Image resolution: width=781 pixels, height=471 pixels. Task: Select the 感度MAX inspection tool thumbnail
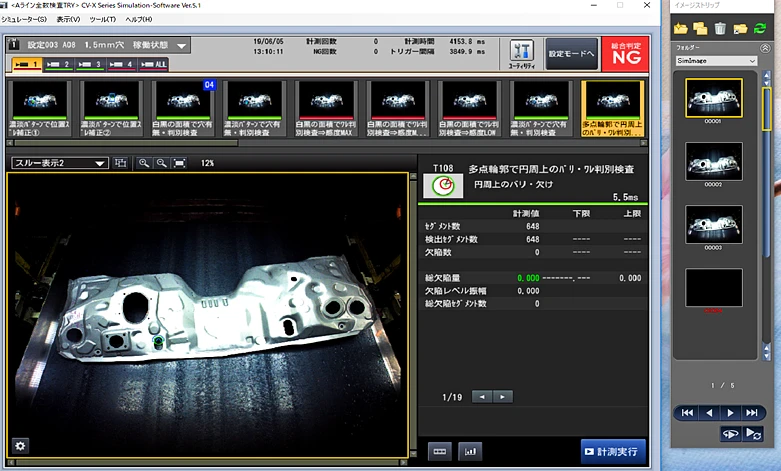(326, 109)
